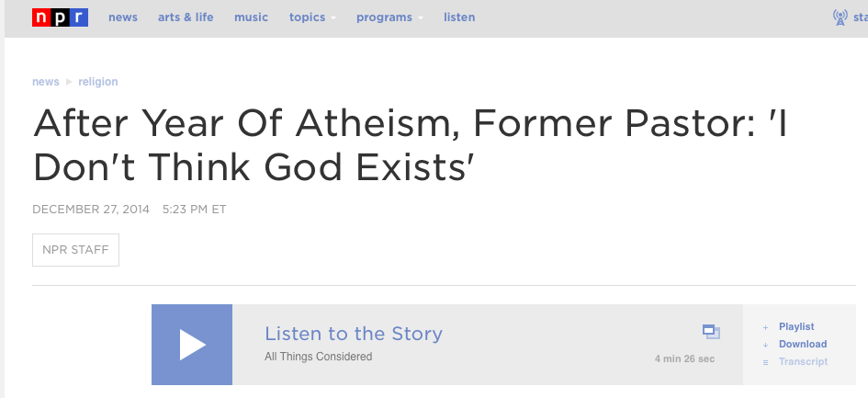Download the story audio
The width and height of the screenshot is (868, 398).
[x=803, y=345]
